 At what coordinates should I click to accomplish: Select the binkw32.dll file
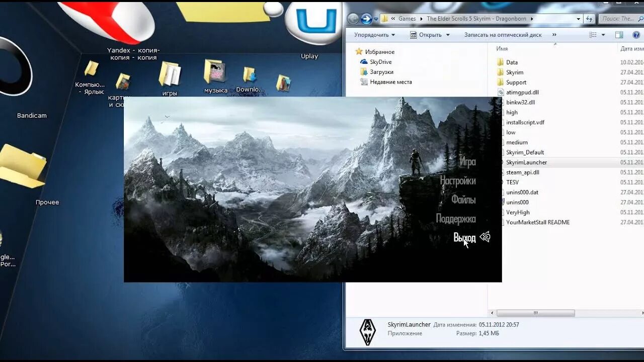tap(520, 102)
